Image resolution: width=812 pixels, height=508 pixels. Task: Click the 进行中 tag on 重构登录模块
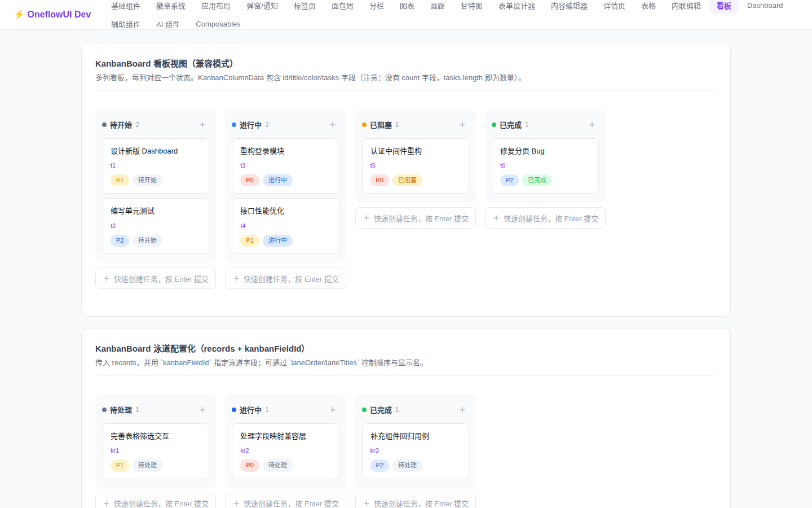click(277, 180)
